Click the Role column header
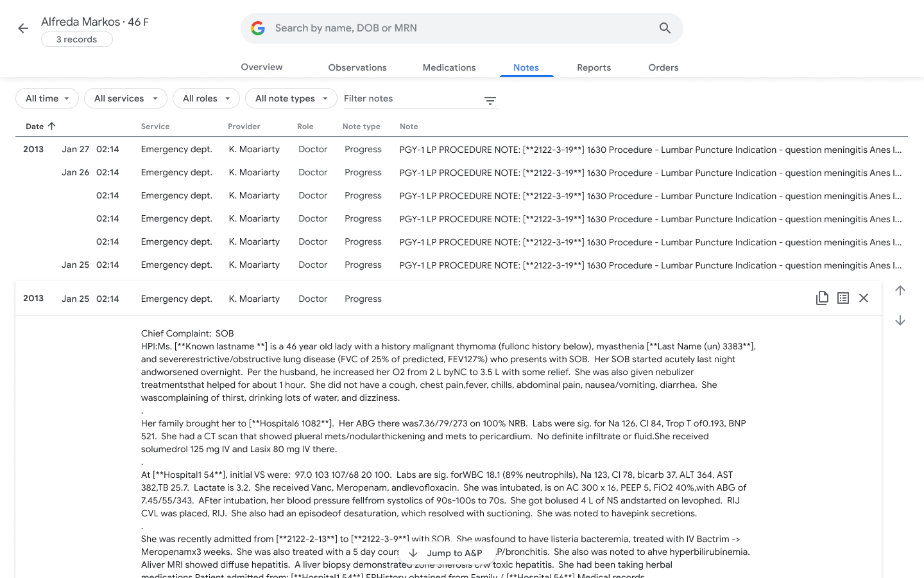This screenshot has height=578, width=924. pyautogui.click(x=305, y=127)
